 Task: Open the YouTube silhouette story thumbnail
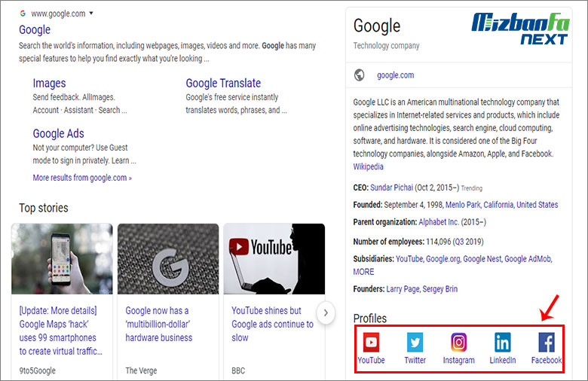(x=274, y=259)
